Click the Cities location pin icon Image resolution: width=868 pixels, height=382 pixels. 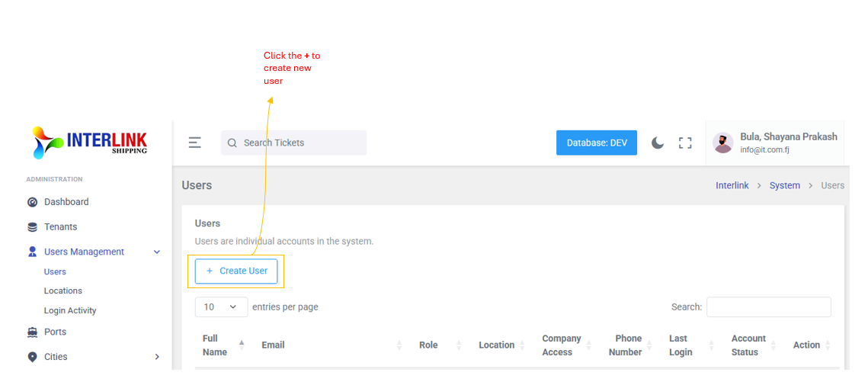coord(32,357)
